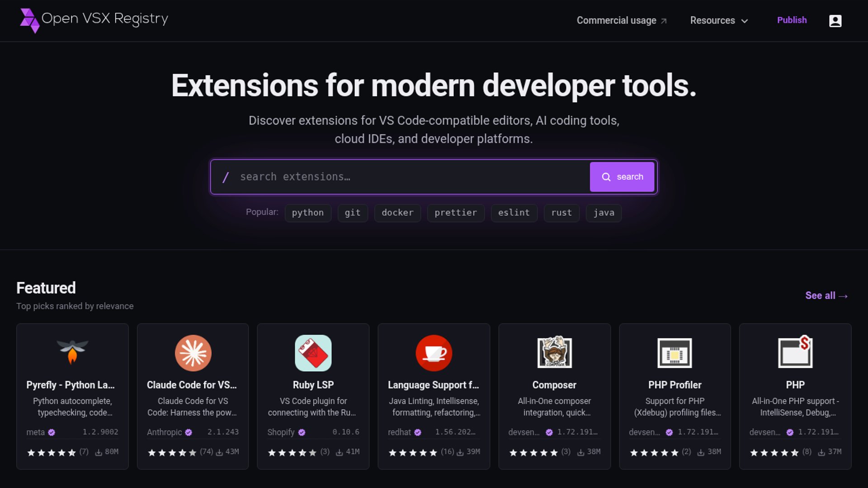Click the 'redhat' publisher name
The height and width of the screenshot is (488, 868).
399,432
